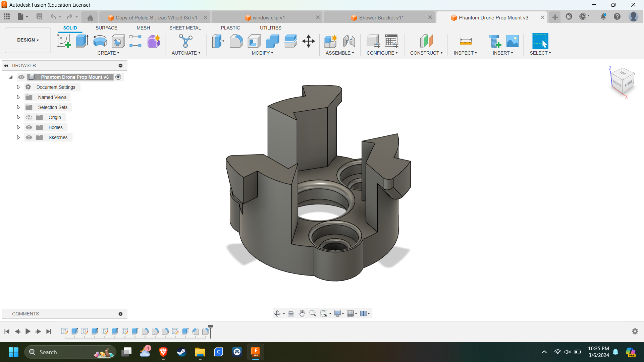Expand the COMMENTS panel
644x362 pixels.
coord(120,314)
